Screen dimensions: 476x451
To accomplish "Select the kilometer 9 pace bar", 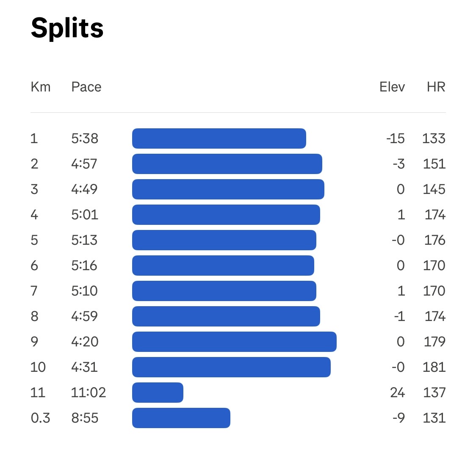I will click(234, 342).
